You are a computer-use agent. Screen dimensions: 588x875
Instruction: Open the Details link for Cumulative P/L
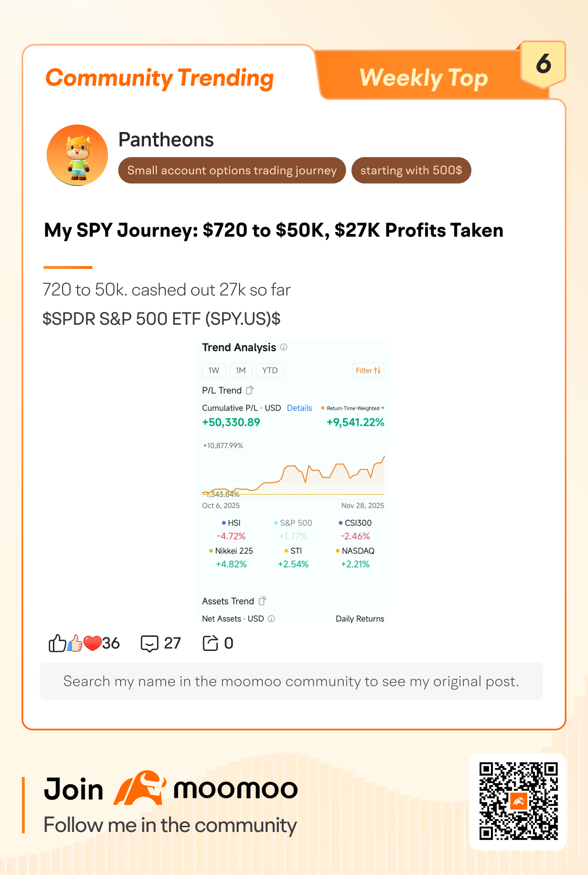tap(299, 408)
